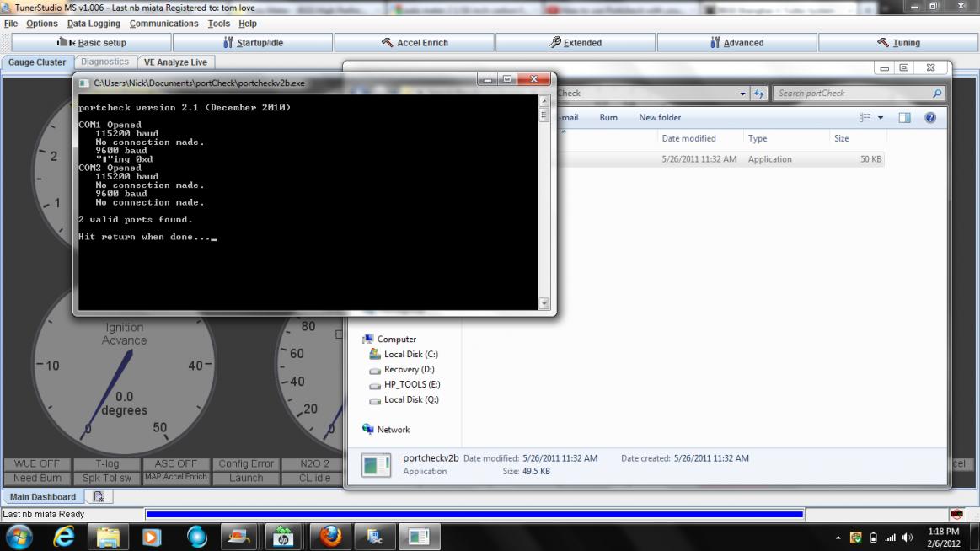The width and height of the screenshot is (980, 551).
Task: Open the change view options dropdown arrow
Action: tap(881, 118)
